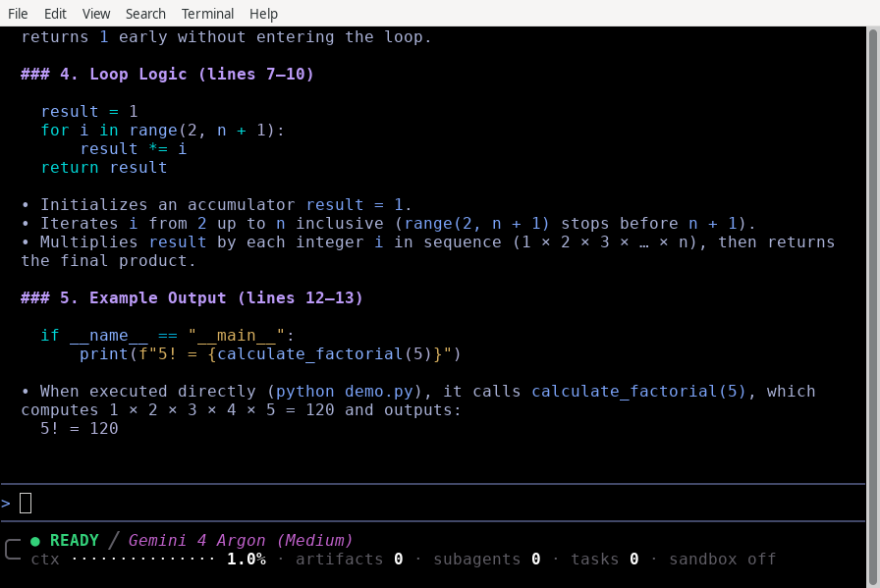This screenshot has width=880, height=588.
Task: Open the File menu
Action: pos(18,14)
